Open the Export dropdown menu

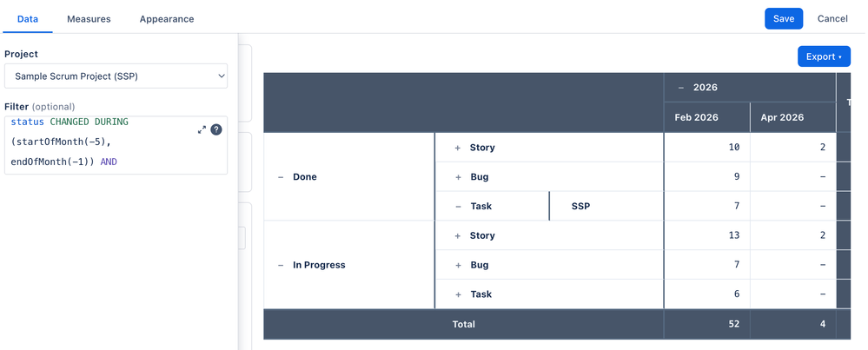point(824,56)
